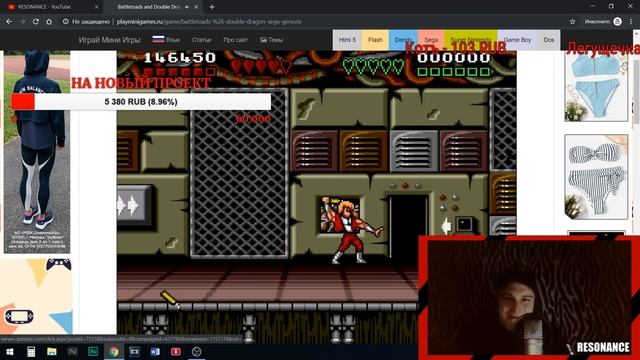
Task: Open the video app icon in the taskbar
Action: tap(134, 351)
